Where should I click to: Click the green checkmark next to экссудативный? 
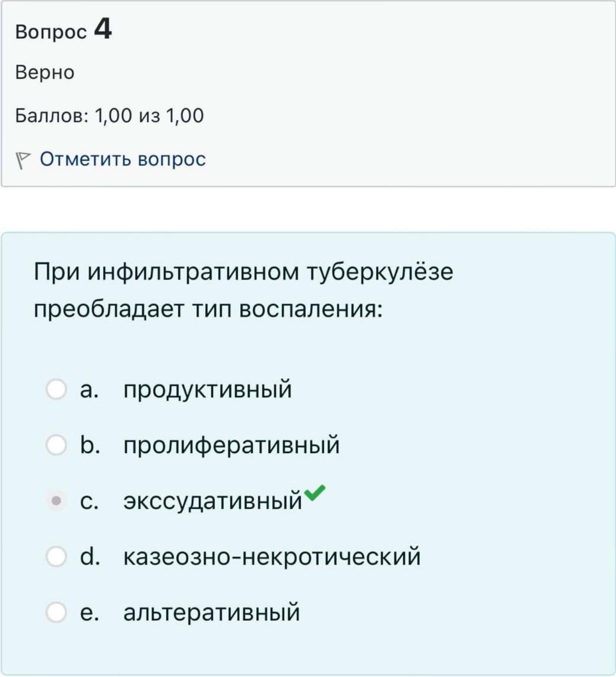315,493
